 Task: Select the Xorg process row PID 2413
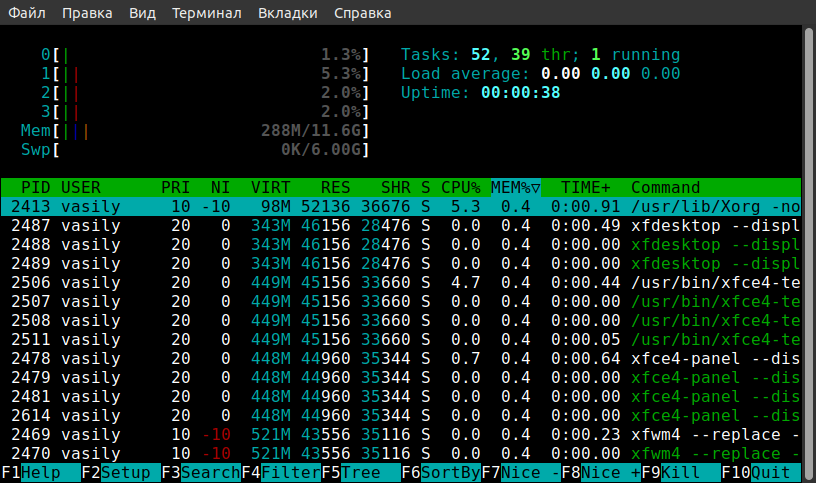[401, 207]
